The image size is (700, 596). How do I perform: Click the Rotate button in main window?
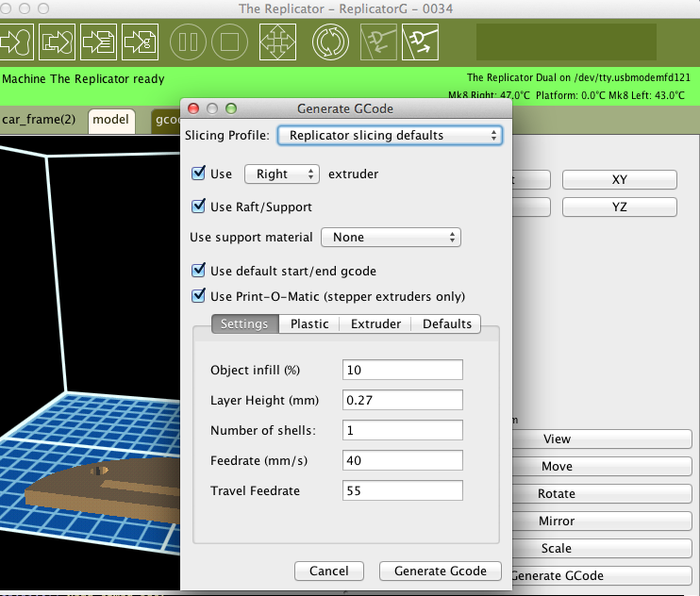[602, 494]
